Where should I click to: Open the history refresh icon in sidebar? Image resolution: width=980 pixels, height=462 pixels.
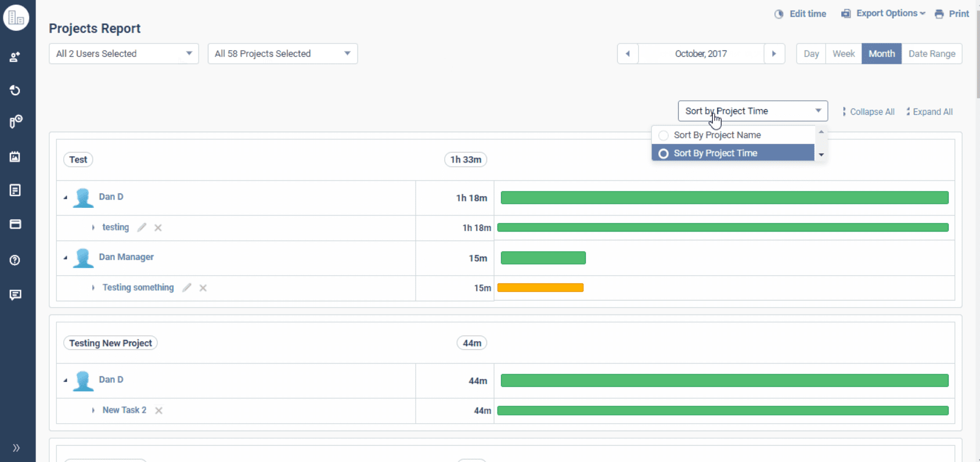coord(15,91)
